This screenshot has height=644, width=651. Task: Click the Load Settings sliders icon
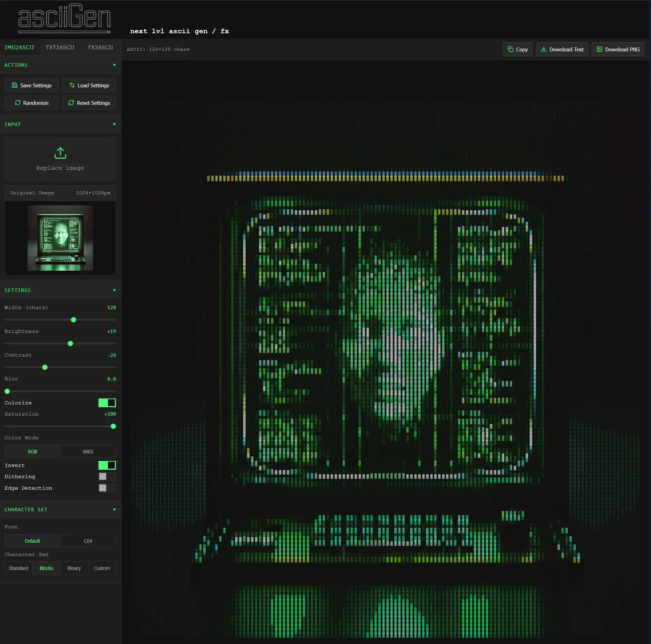pyautogui.click(x=72, y=85)
